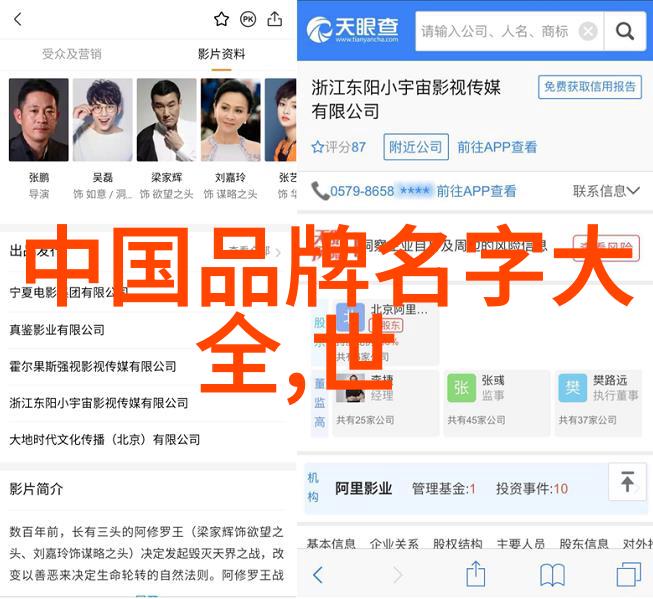Image resolution: width=653 pixels, height=599 pixels.
Task: Open 霍尔果斯强视影视传媒有限公司 entry
Action: click(93, 367)
